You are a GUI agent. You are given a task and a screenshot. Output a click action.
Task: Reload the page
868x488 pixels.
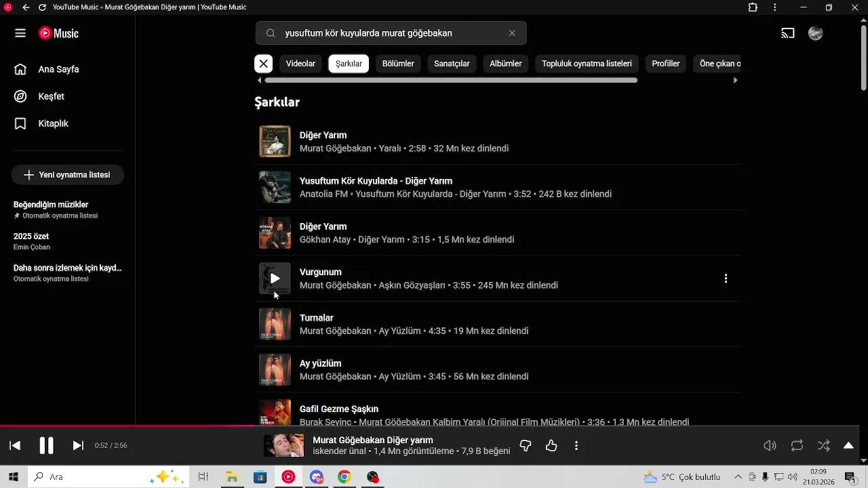pos(42,7)
